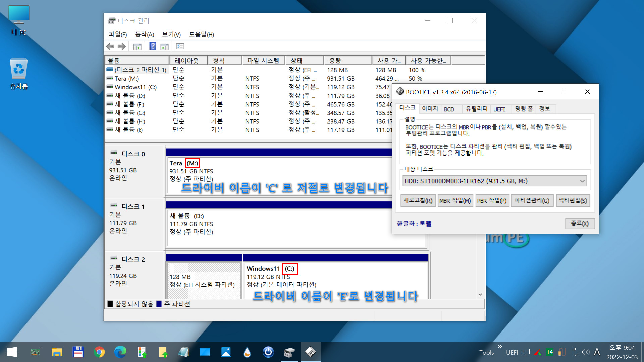The height and width of the screenshot is (362, 644).
Task: Click the UEFI label in the taskbar
Action: tap(512, 352)
